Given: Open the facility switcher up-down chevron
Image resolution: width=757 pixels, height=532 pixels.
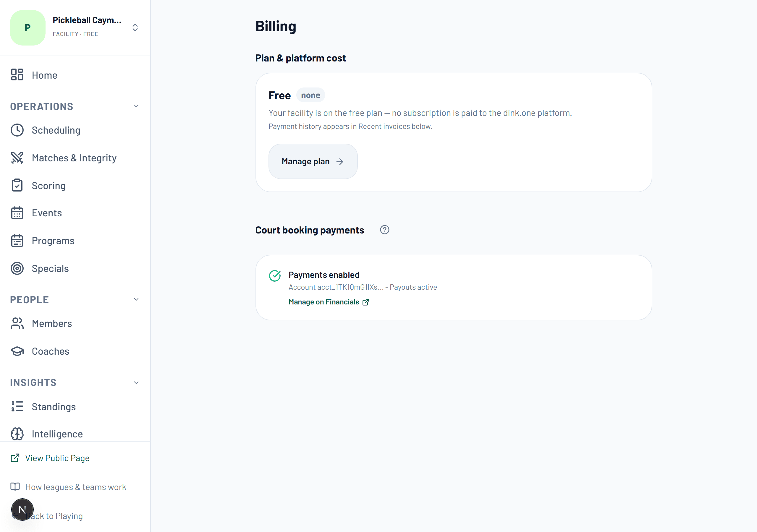Looking at the screenshot, I should tap(135, 27).
